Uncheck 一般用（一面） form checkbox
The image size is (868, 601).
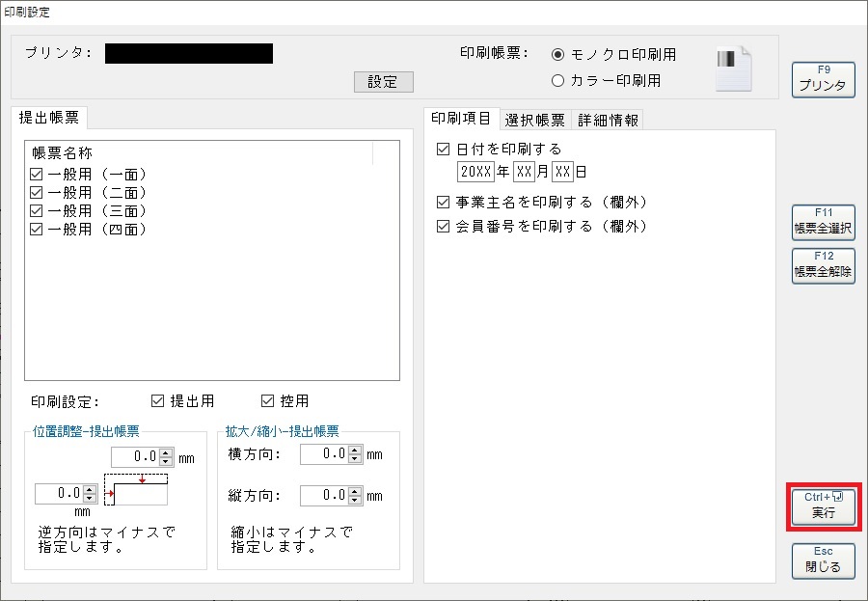pyautogui.click(x=37, y=175)
